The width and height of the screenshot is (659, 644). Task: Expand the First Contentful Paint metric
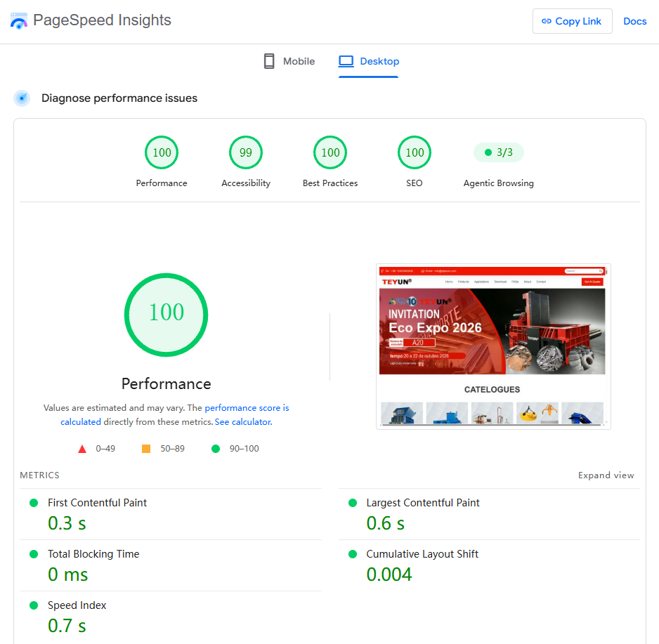[171, 514]
